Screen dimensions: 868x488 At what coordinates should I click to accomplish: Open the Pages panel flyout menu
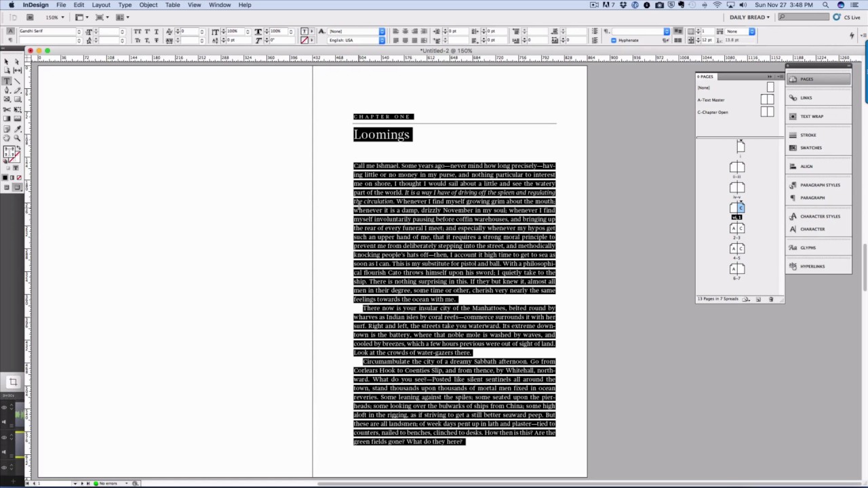780,77
